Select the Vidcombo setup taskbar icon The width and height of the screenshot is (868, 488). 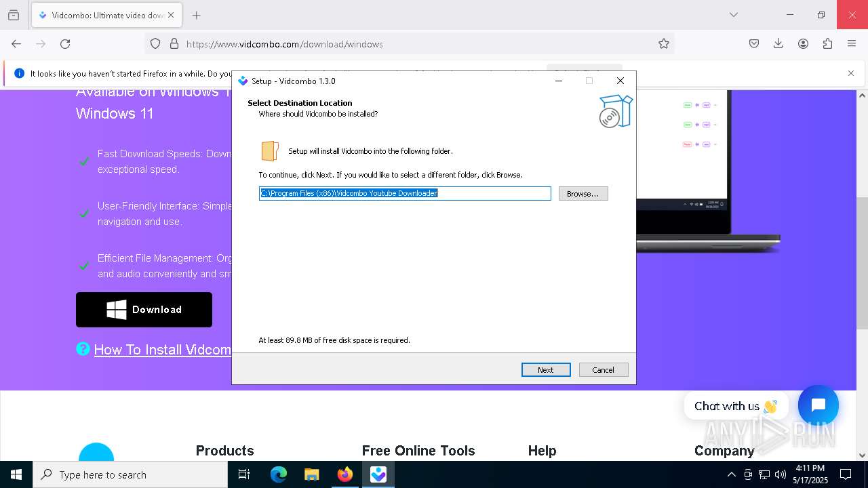point(378,474)
